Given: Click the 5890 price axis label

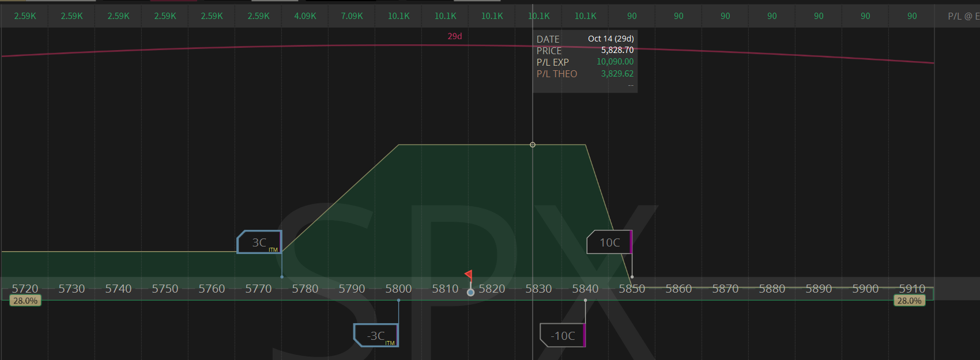Looking at the screenshot, I should click(x=819, y=289).
